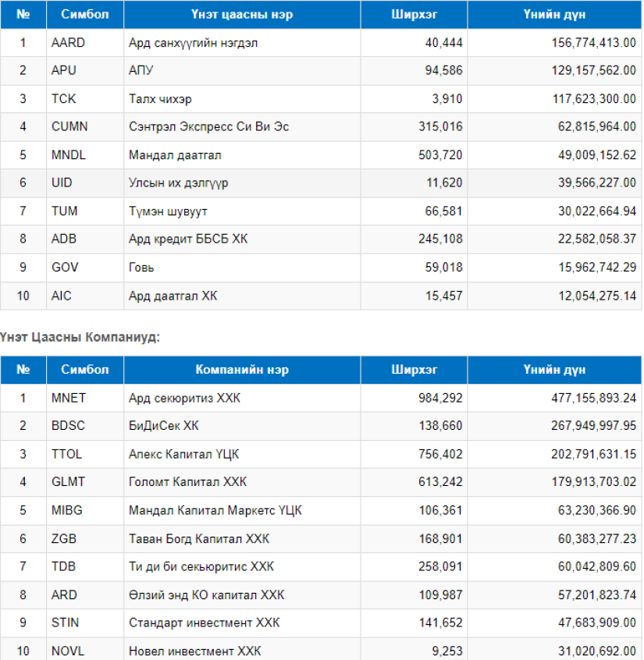Select the MIBG symbol
Viewport: 644px width, 660px height.
pos(66,510)
